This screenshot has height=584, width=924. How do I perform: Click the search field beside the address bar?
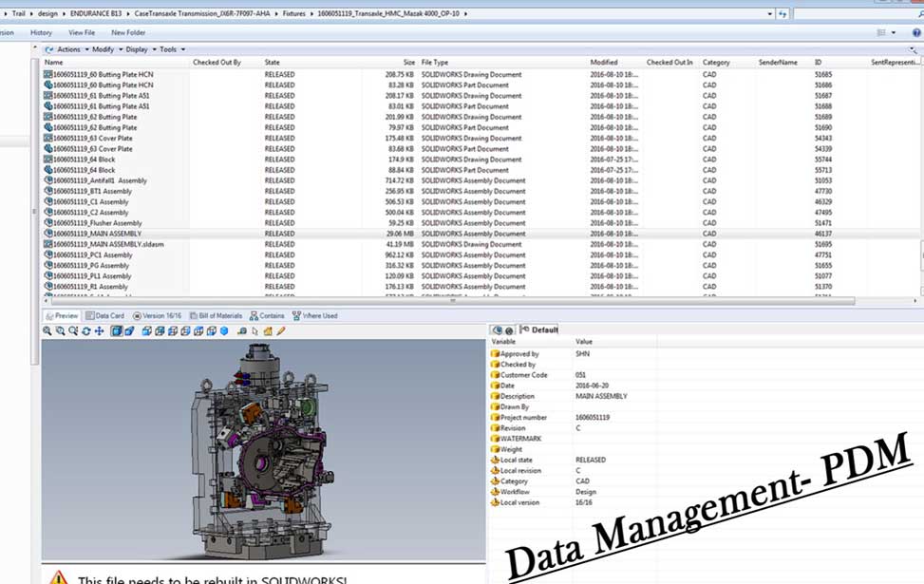(x=858, y=13)
